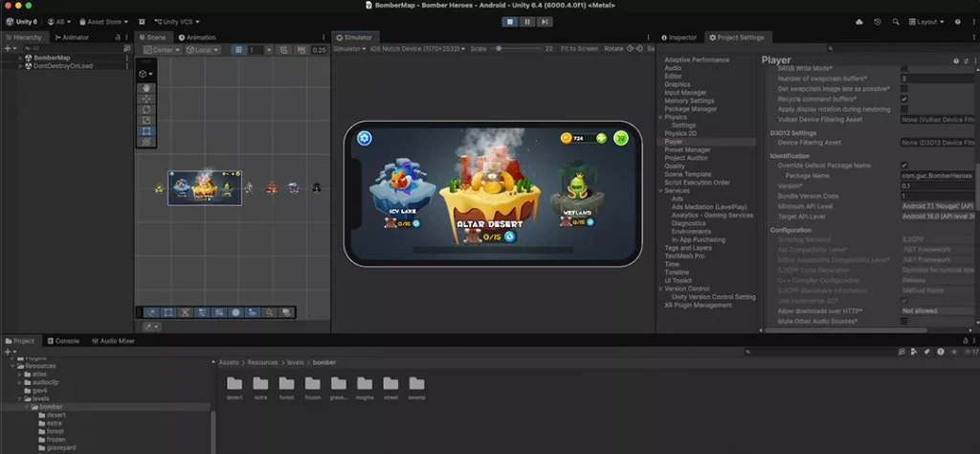Switch to the Audio Mixer tab
Image resolution: width=980 pixels, height=454 pixels.
(x=113, y=341)
